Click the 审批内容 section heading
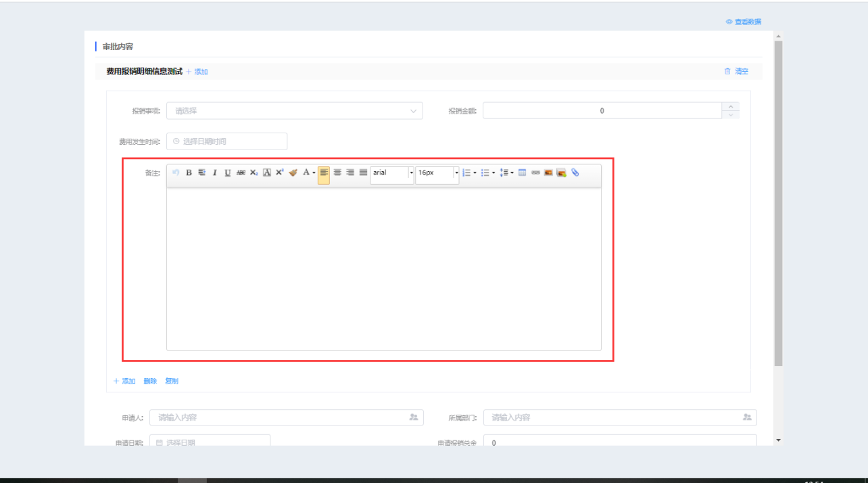 tap(118, 47)
